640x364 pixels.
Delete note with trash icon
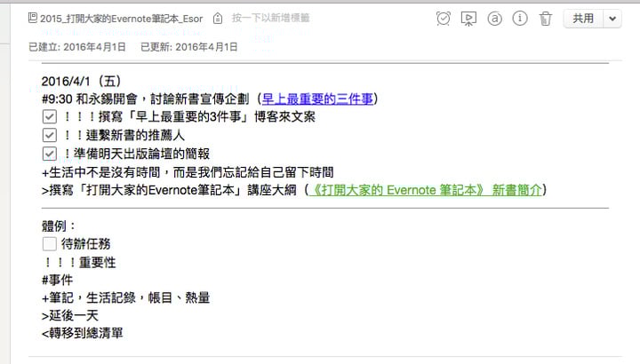pos(546,18)
